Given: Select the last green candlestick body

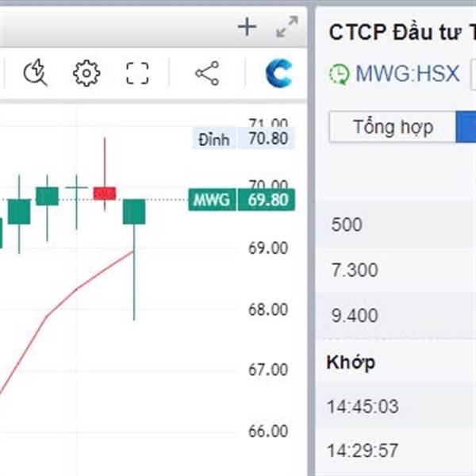Looking at the screenshot, I should [134, 212].
